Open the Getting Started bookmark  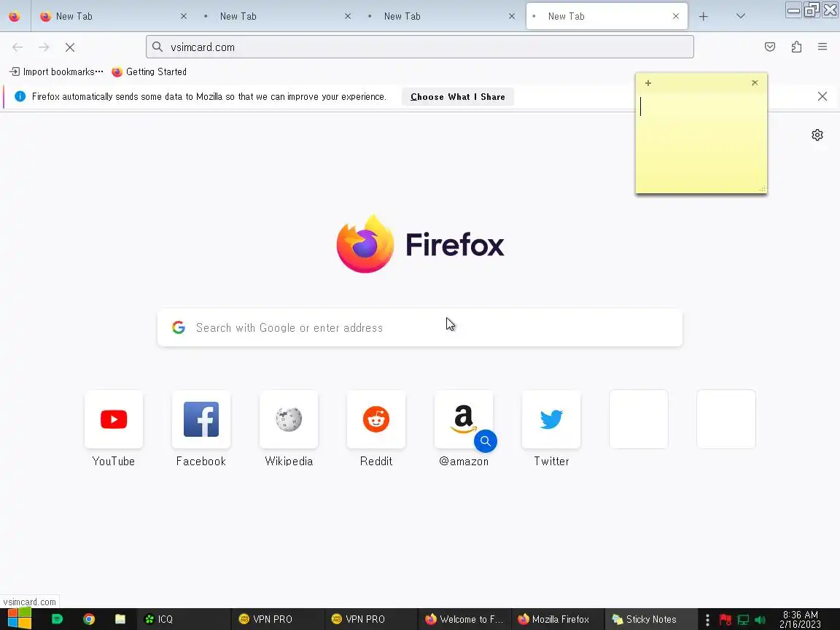[149, 71]
